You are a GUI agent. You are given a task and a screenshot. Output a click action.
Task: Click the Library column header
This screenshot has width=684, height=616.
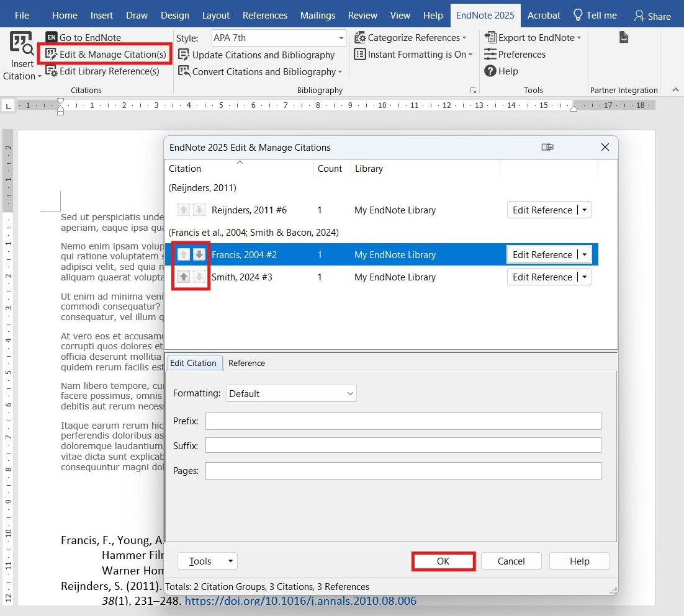click(425, 168)
